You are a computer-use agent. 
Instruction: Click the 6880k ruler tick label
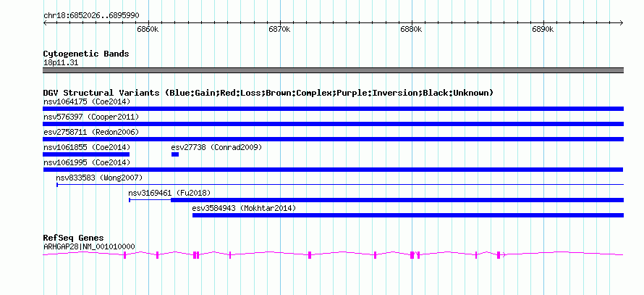coord(412,30)
